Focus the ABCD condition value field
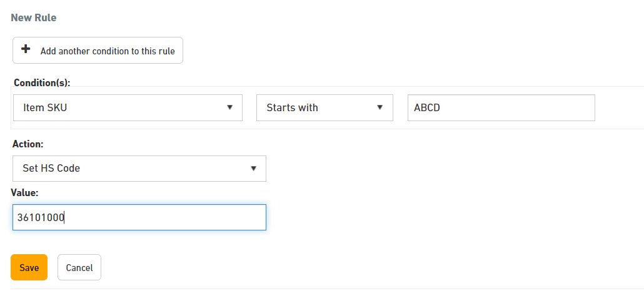Viewport: 644px width, 301px height. point(501,108)
